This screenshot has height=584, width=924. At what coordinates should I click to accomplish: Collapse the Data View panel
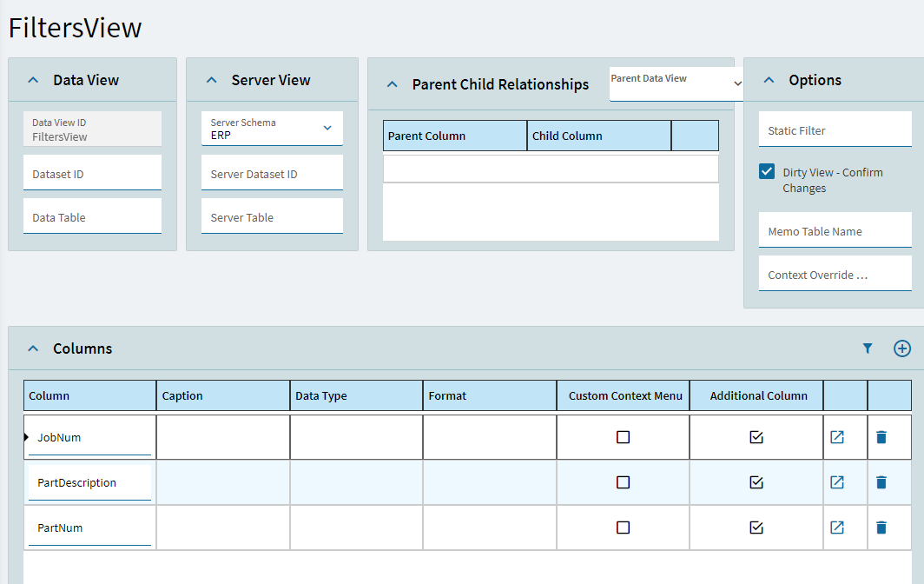(x=34, y=80)
